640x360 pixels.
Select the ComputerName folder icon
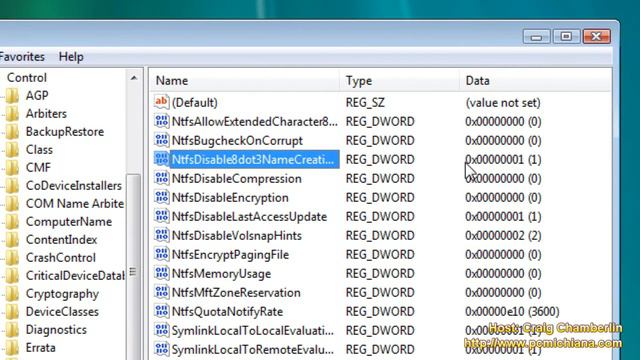click(x=12, y=222)
